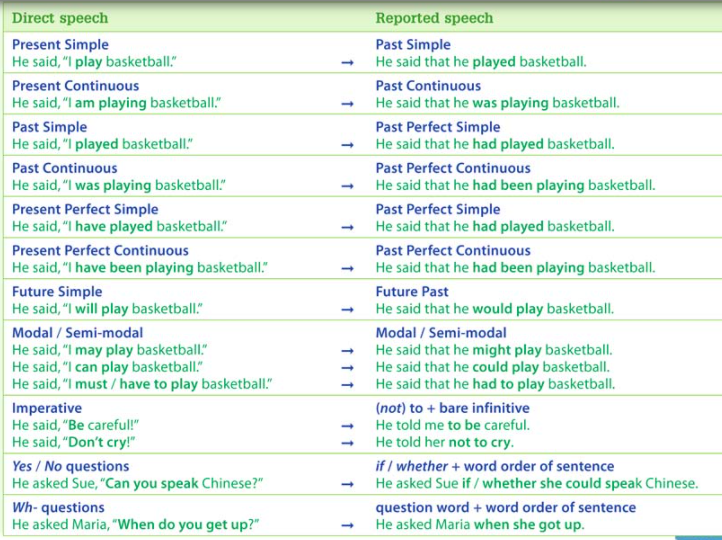
Task: Select the 'Present Perfect Continuous' heading
Action: [x=100, y=250]
